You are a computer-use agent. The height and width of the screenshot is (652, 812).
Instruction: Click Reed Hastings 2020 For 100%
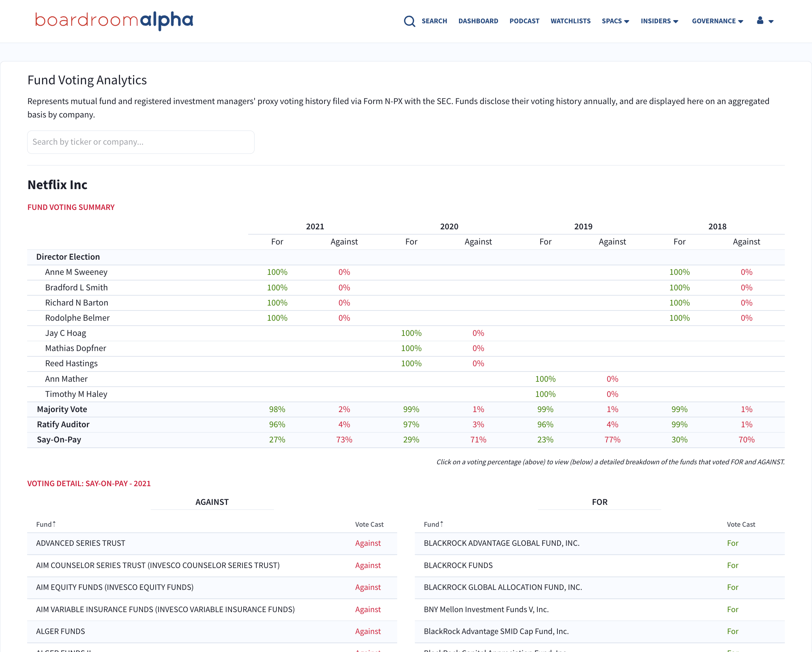411,363
